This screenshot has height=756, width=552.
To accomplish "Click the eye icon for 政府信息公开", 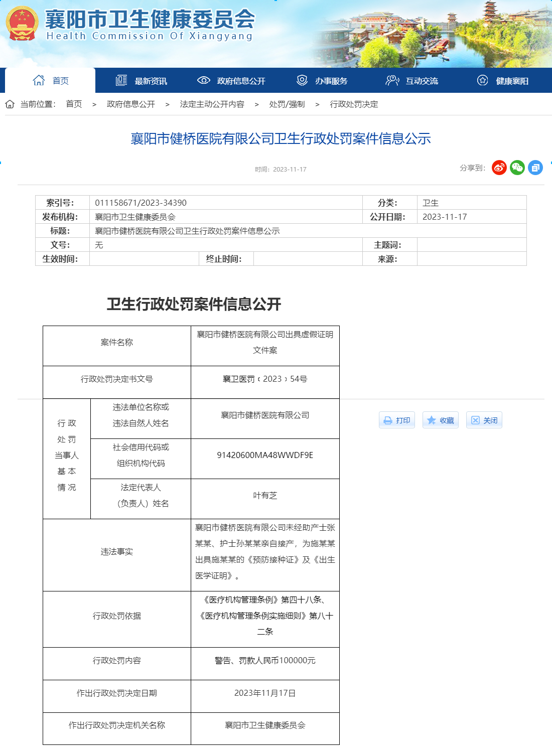I will point(203,80).
